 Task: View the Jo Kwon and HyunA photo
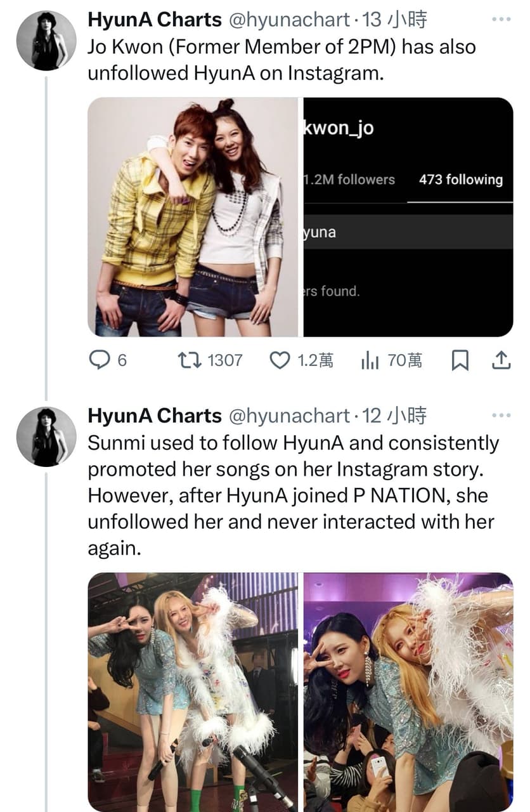tap(193, 217)
